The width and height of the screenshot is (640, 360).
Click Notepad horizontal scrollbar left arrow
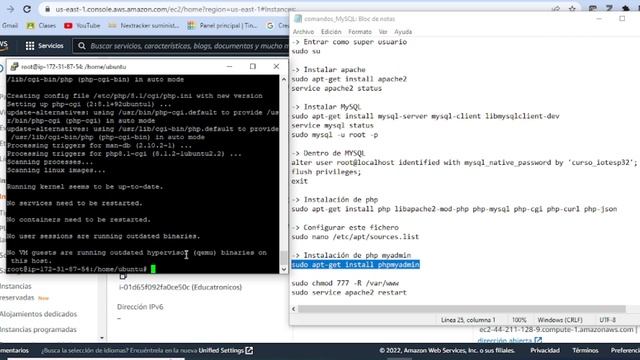(x=293, y=309)
